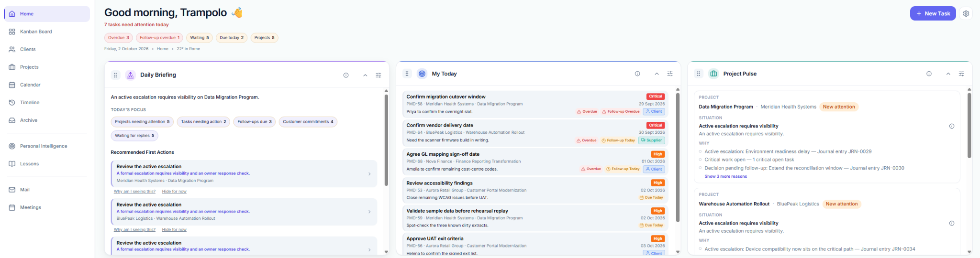Screen dimensions: 980x258
Task: Filter by Overdue 3 chip
Action: [118, 38]
